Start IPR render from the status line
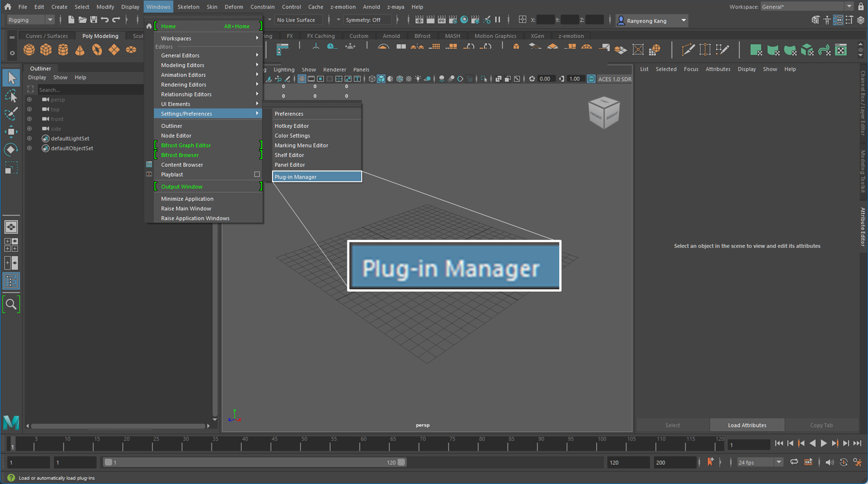Viewport: 868px width, 484px height. [442, 20]
